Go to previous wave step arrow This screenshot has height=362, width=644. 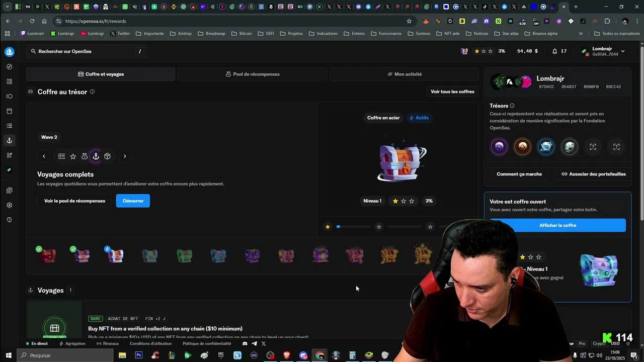pos(44,156)
